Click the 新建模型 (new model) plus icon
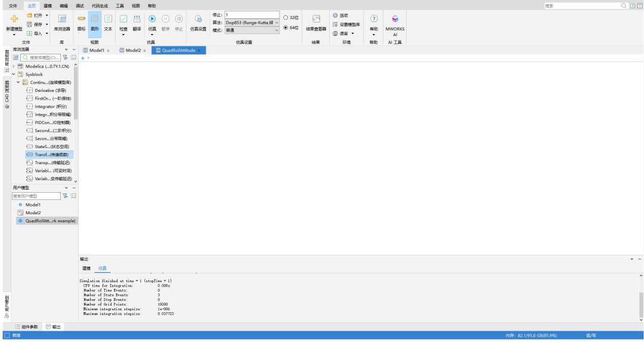The width and height of the screenshot is (644, 342). 14,19
